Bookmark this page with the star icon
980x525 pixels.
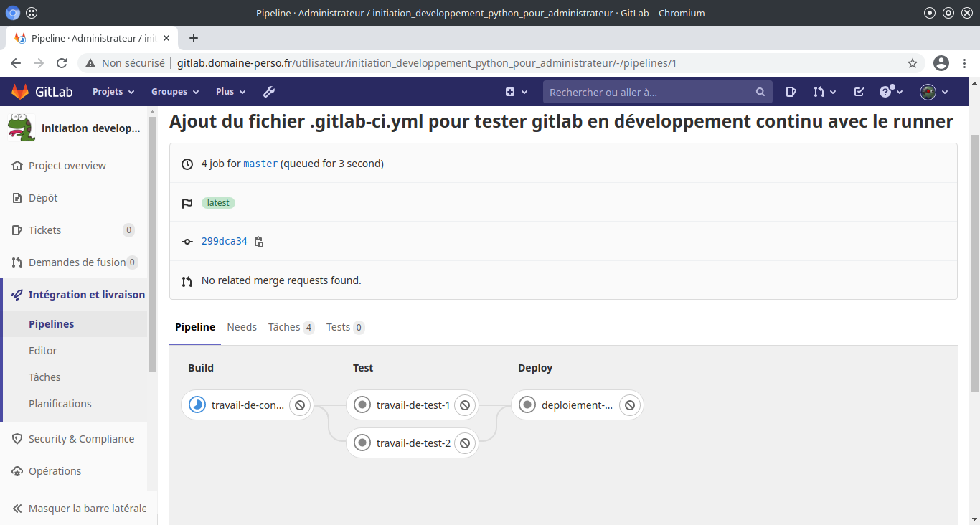pyautogui.click(x=913, y=63)
